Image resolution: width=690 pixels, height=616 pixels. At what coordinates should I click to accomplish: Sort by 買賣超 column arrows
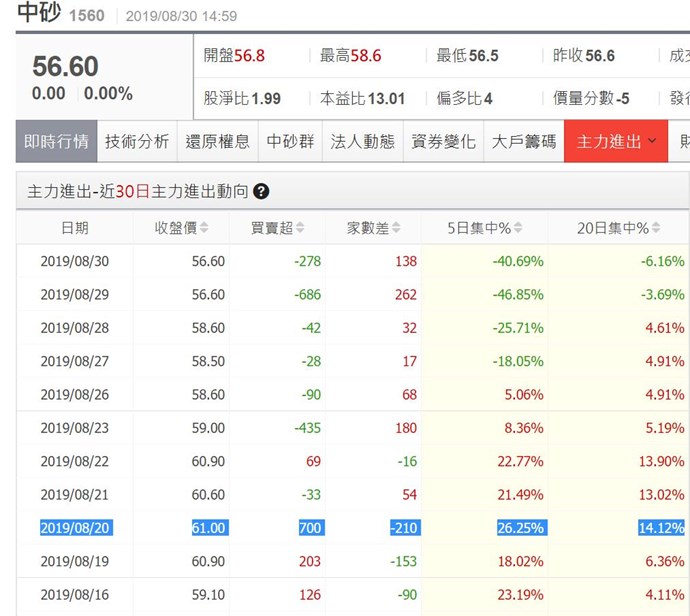point(300,229)
